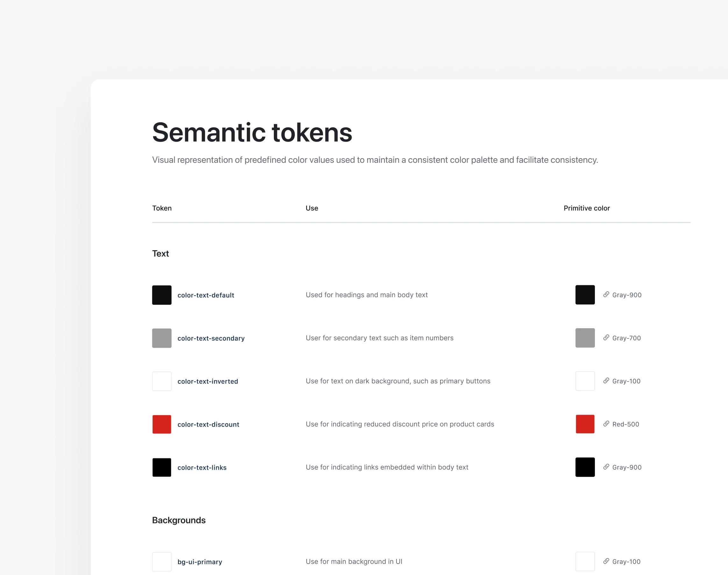This screenshot has width=728, height=575.
Task: Select the Red-500 primitive color swatch
Action: 585,424
